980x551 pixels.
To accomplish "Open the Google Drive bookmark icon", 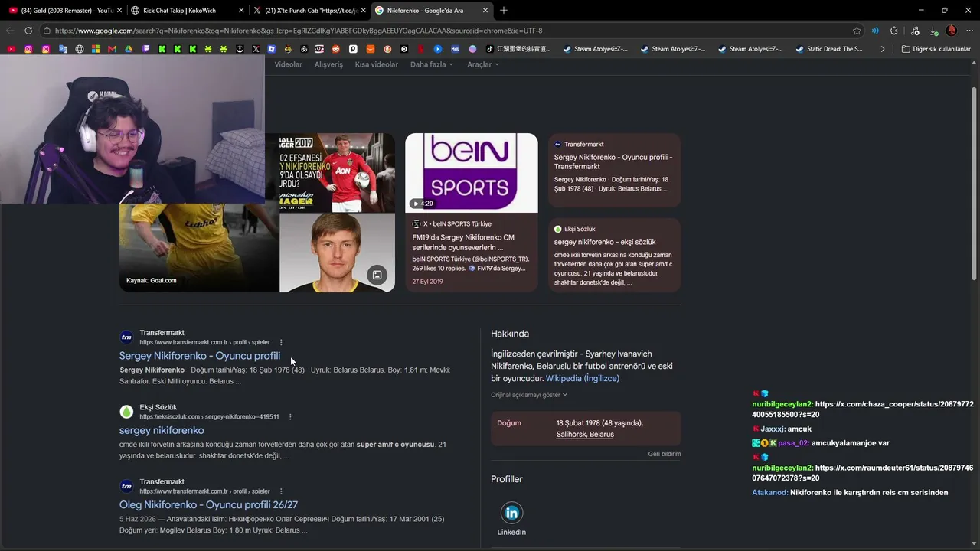I will pos(129,49).
